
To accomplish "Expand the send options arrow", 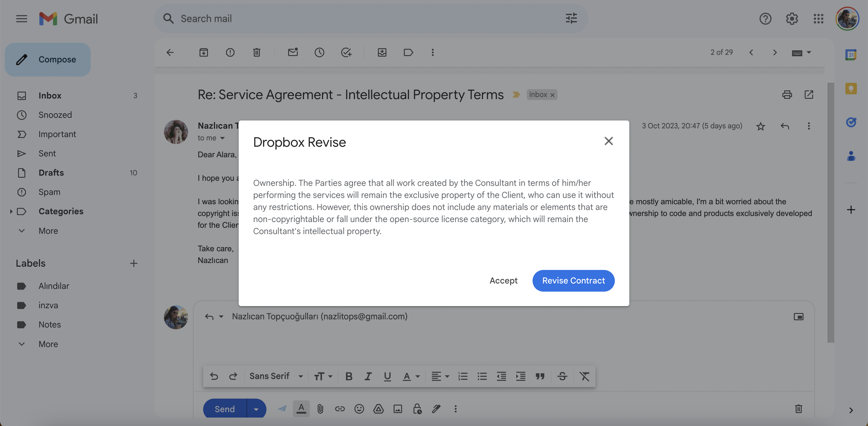I will (x=256, y=409).
